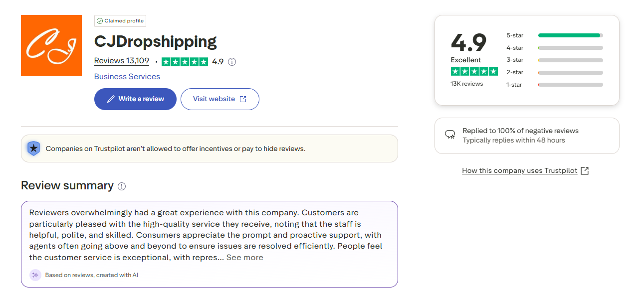Click the external link icon on Visit website
The width and height of the screenshot is (644, 294).
(x=244, y=99)
